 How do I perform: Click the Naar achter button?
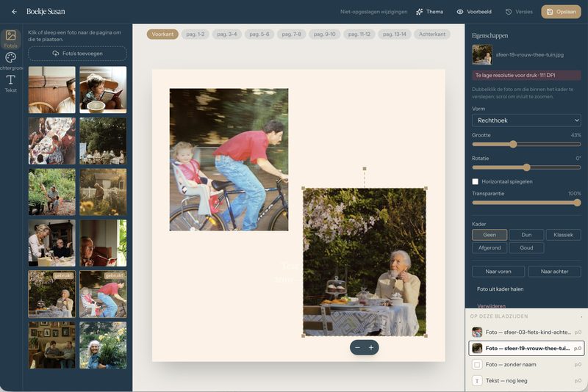click(x=554, y=272)
